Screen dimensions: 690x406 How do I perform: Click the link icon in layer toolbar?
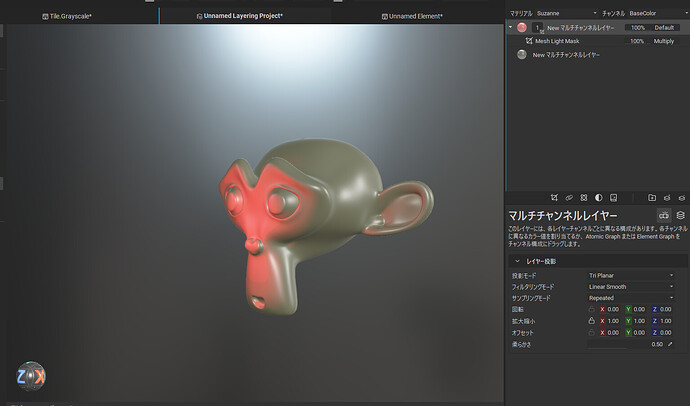coord(569,198)
